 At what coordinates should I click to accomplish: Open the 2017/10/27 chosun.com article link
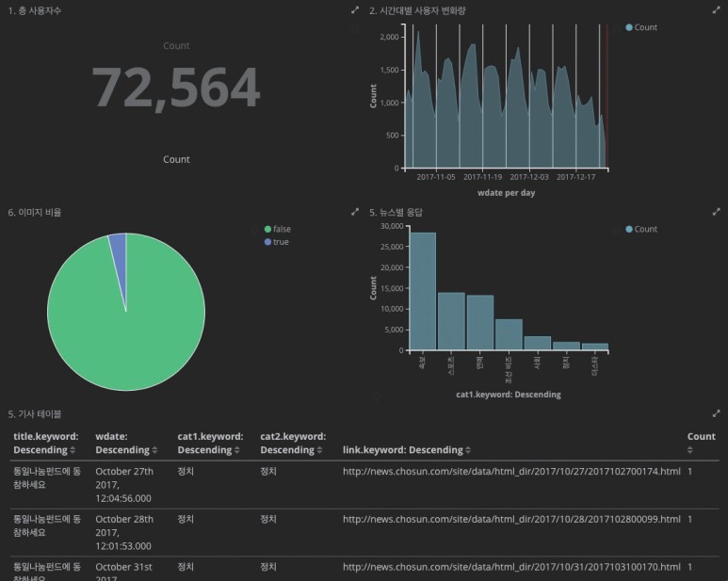511,471
